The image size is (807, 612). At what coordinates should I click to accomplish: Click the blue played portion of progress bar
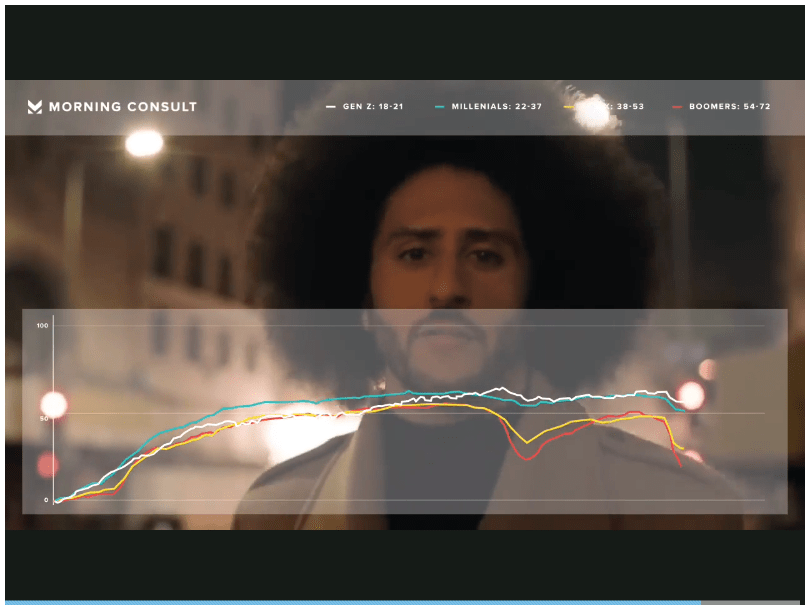[350, 603]
